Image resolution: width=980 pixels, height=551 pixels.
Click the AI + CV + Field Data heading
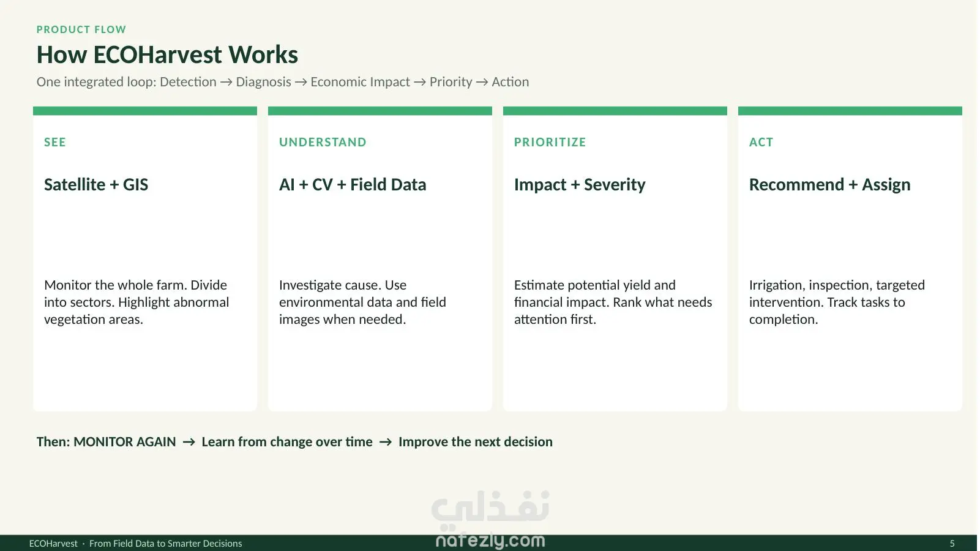(353, 184)
